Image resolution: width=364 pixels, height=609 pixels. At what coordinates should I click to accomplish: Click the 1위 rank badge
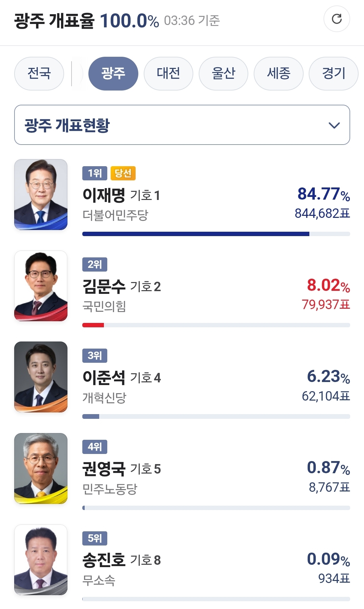point(94,173)
